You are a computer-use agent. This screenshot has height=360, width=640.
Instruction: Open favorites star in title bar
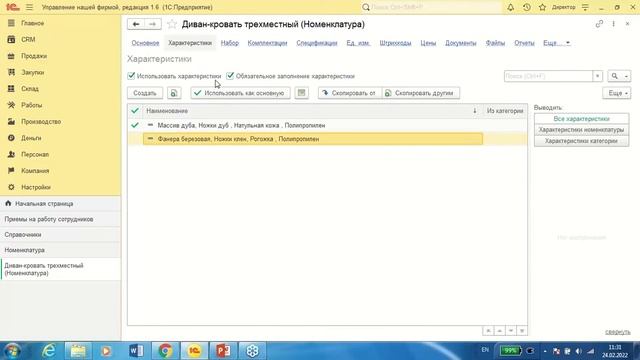tap(542, 7)
